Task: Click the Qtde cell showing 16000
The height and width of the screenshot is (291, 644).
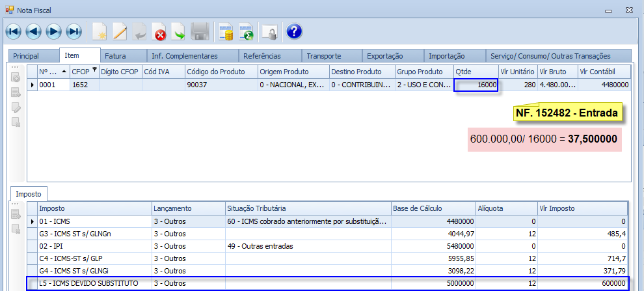Action: (476, 85)
